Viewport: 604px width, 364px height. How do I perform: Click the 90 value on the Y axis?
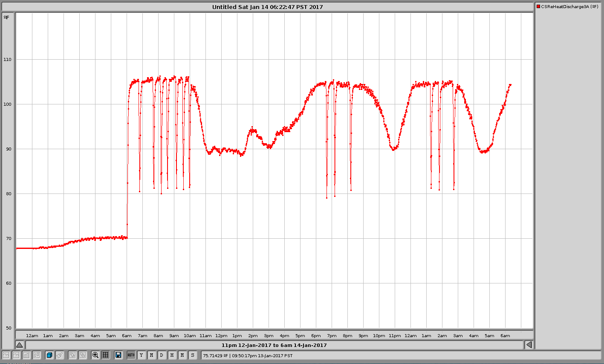(x=9, y=149)
